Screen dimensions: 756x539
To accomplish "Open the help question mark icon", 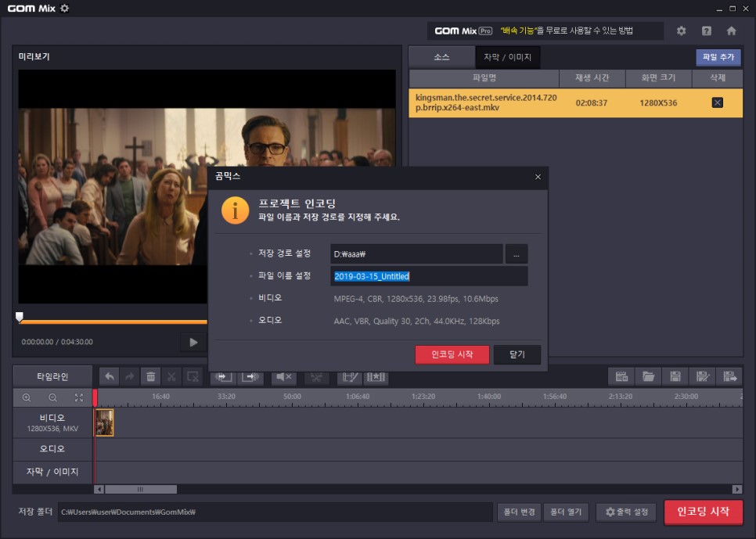I will 707,31.
